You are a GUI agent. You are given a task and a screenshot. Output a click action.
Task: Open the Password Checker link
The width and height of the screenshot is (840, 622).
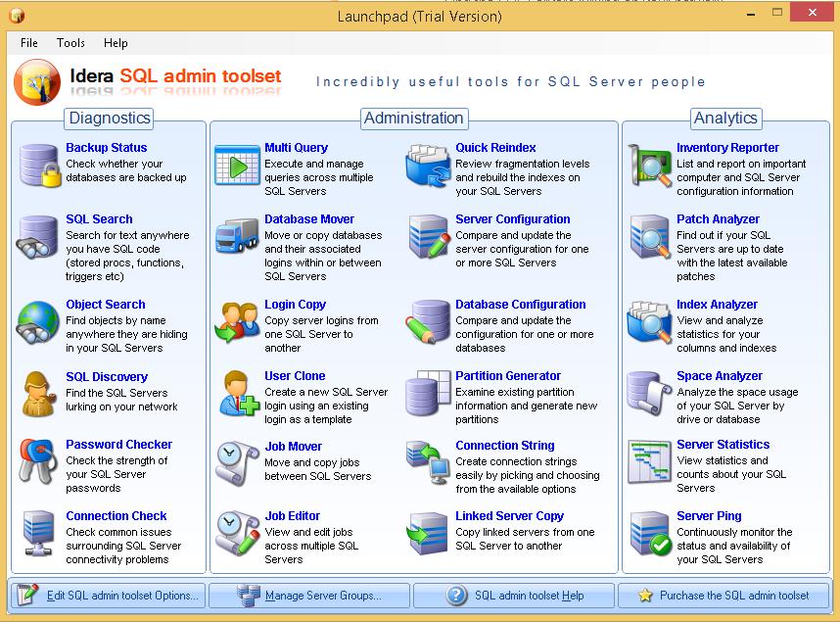coord(118,444)
